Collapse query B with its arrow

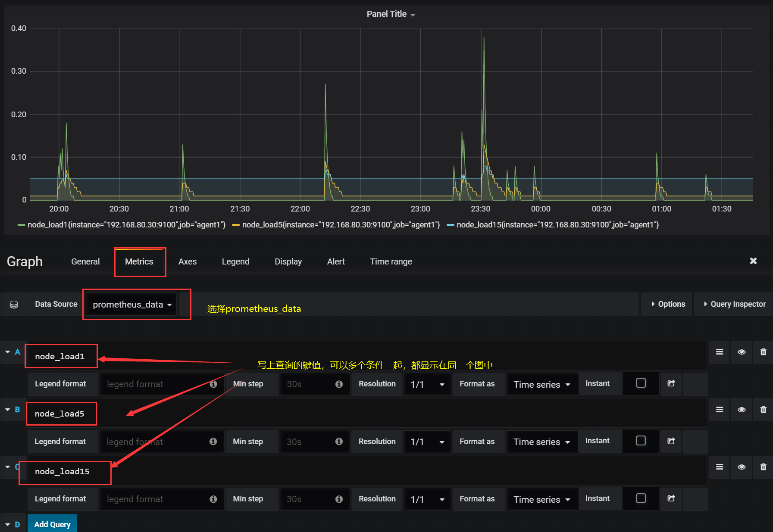[x=8, y=410]
